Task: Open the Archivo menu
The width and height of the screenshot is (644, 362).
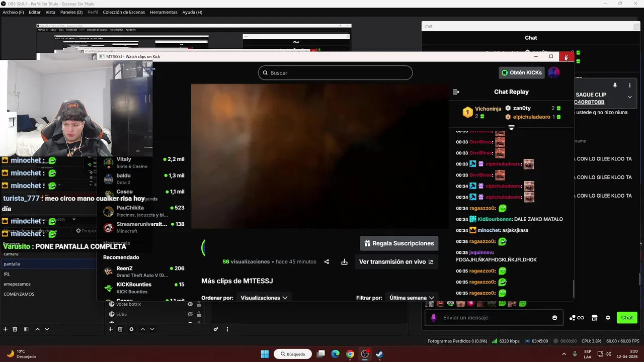Action: click(13, 12)
